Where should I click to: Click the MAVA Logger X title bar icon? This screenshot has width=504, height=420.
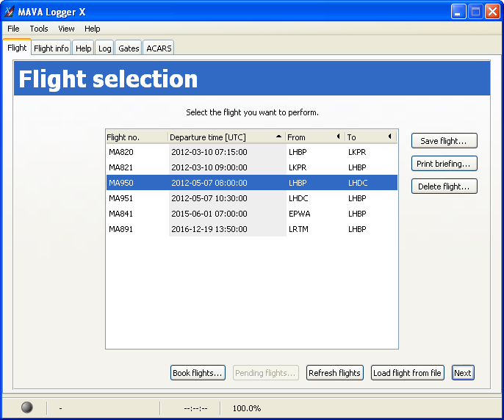(10, 11)
